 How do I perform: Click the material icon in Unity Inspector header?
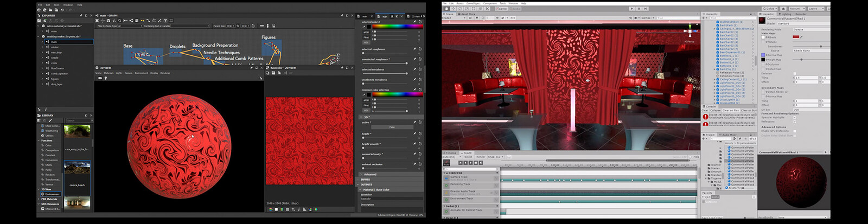762,21
